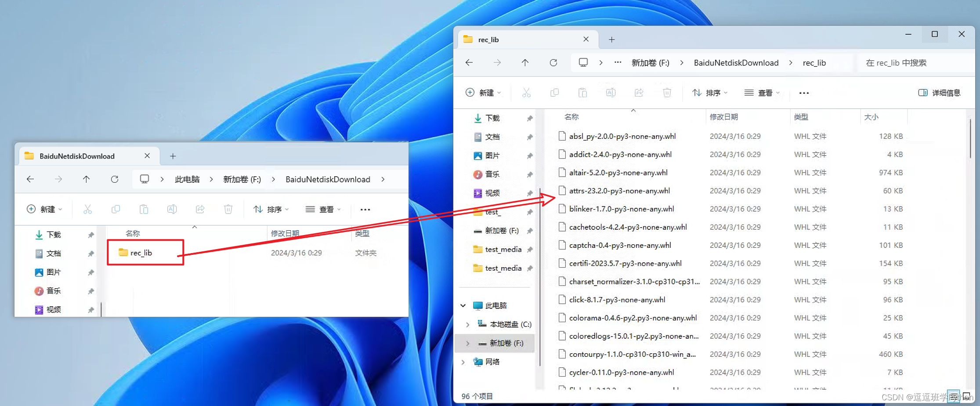Close the BaiduNetdiskDownload tab

tap(147, 156)
